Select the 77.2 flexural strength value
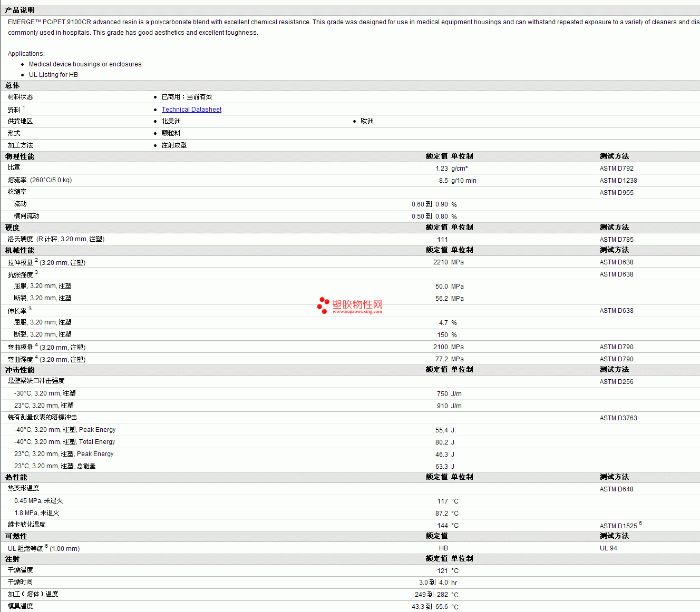This screenshot has height=612, width=700. pyautogui.click(x=442, y=359)
